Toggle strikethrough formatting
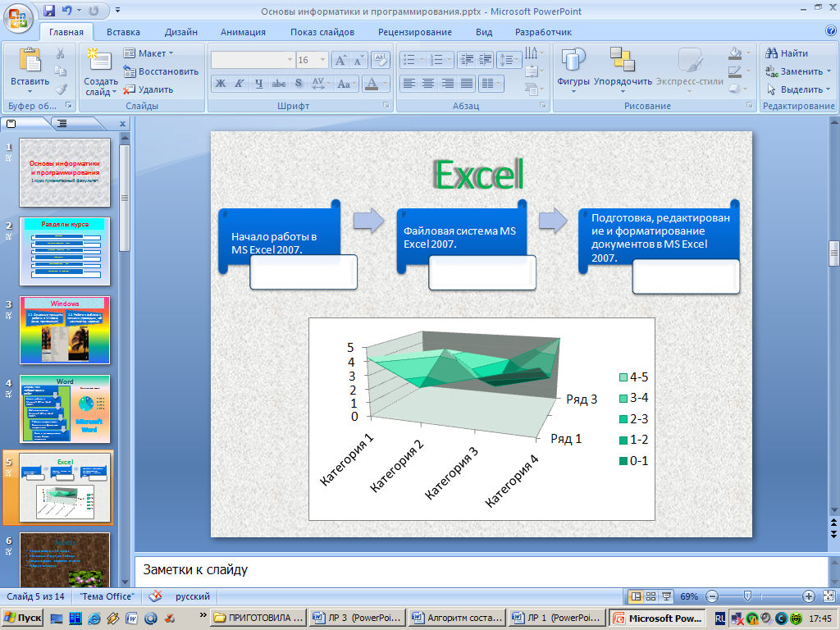Viewport: 840px width, 630px height. point(279,84)
